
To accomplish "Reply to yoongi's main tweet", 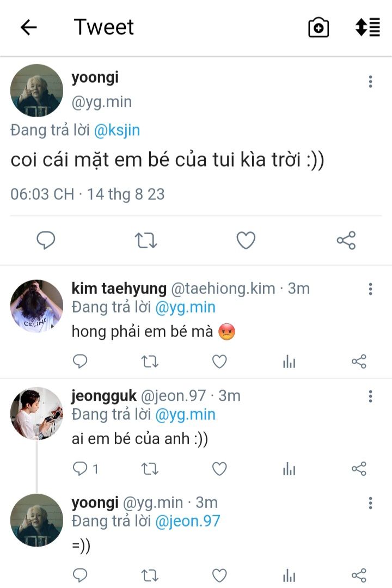I will point(46,240).
